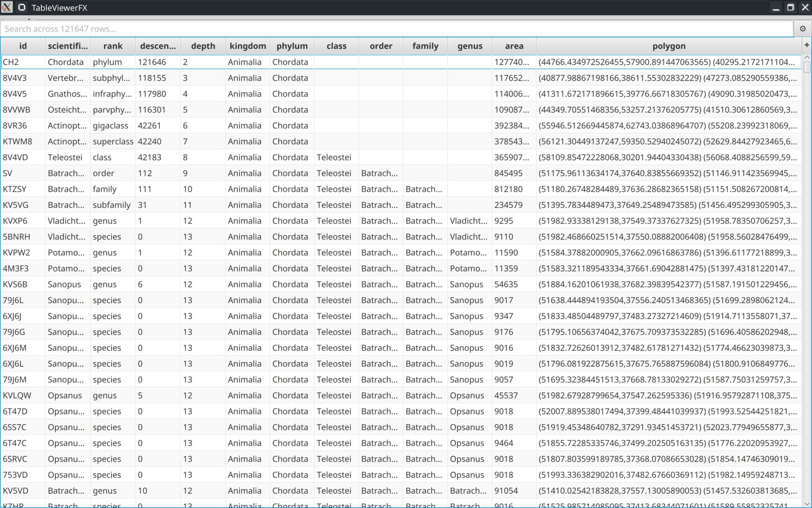Select the cell with id 8V4V3
The image size is (812, 508).
pyautogui.click(x=23, y=78)
